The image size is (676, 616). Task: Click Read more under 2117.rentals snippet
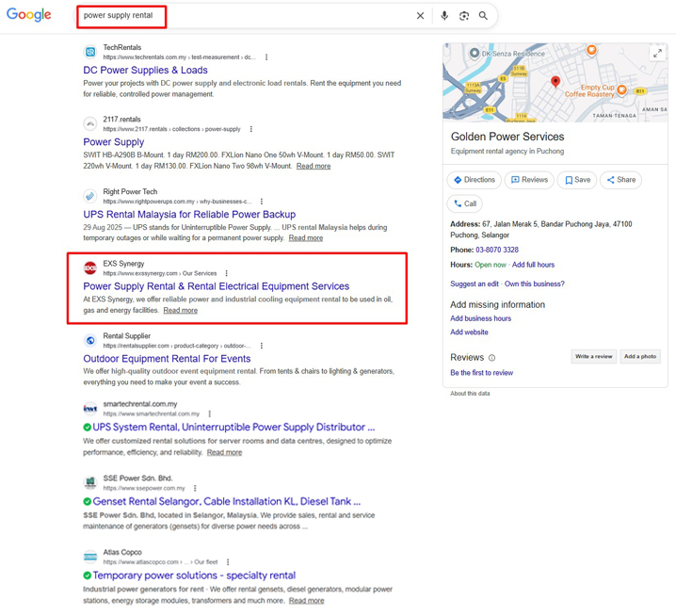pos(314,166)
